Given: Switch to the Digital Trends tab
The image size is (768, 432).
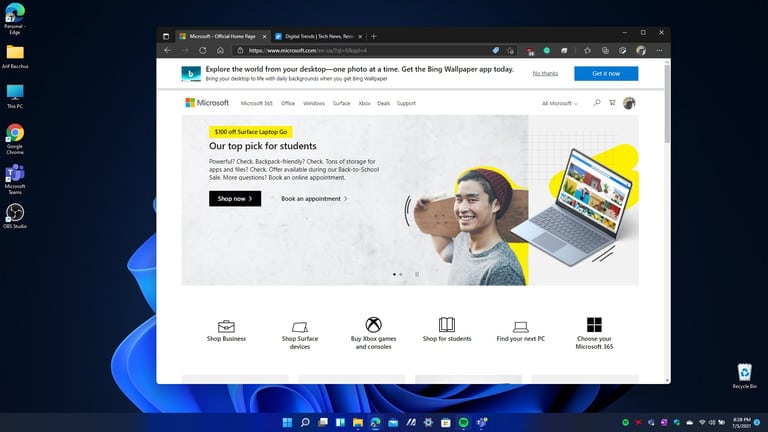Looking at the screenshot, I should [319, 36].
